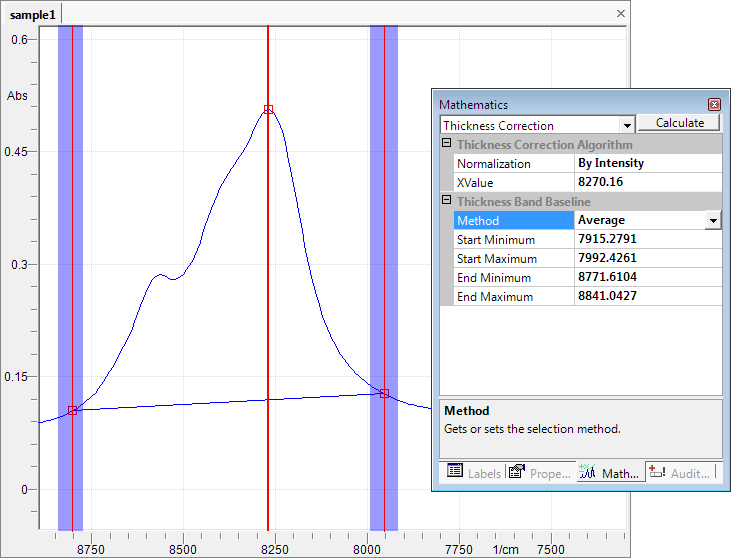Click the left baseline marker square
The width and height of the screenshot is (731, 558).
pyautogui.click(x=73, y=410)
